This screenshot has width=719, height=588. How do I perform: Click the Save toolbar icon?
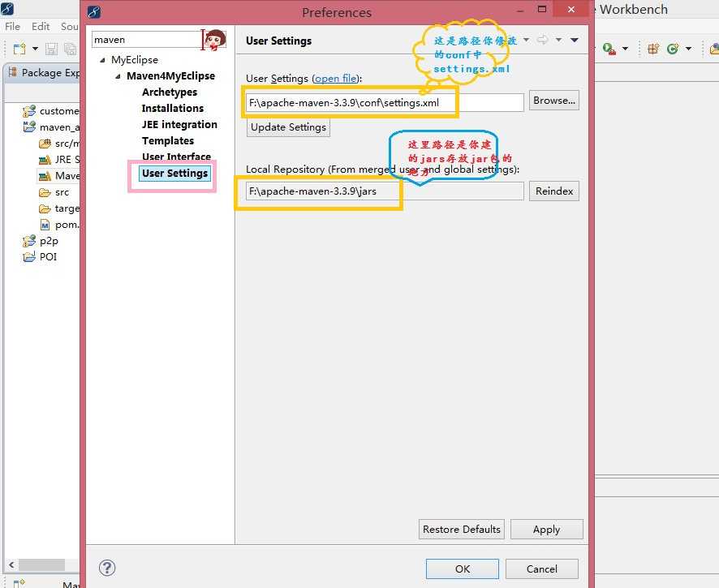51,49
